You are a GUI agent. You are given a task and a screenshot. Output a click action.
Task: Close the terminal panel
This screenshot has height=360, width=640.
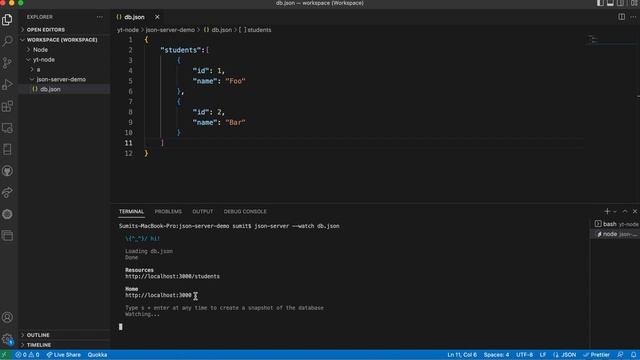635,211
